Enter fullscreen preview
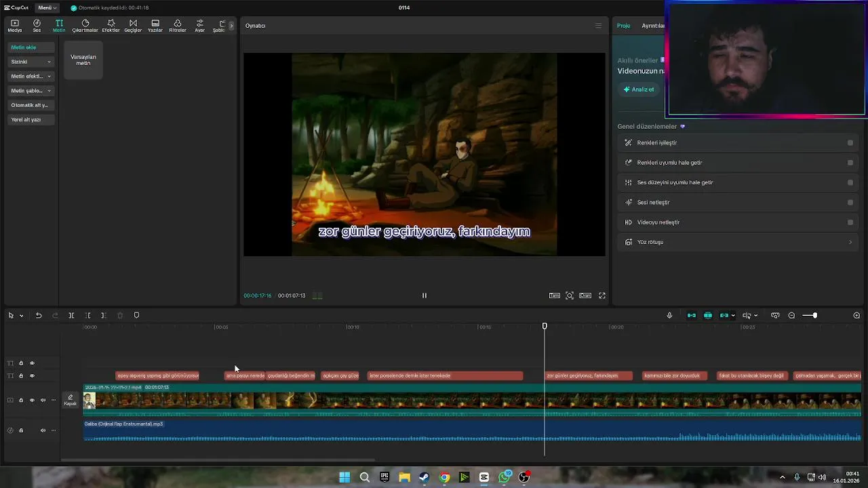868x488 pixels. pos(602,296)
